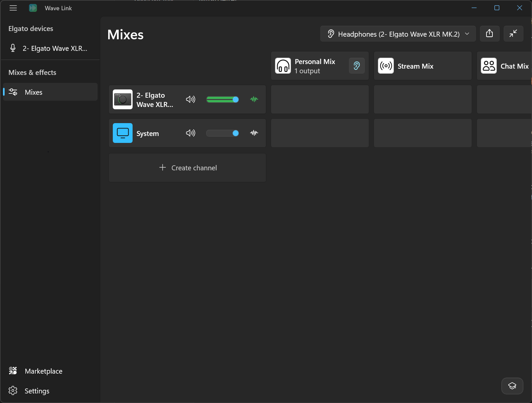Open 2- Elgato Wave XLR device page
The image size is (532, 403).
tap(50, 48)
